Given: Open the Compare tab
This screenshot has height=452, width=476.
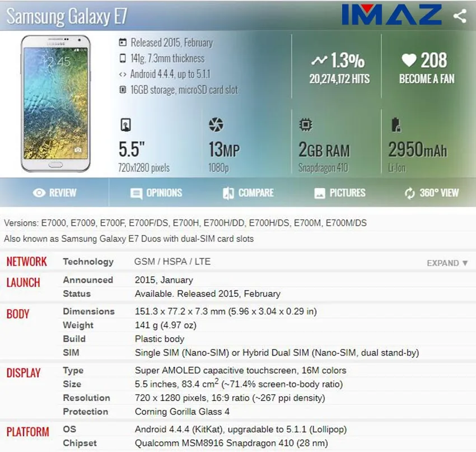Looking at the screenshot, I should point(248,193).
